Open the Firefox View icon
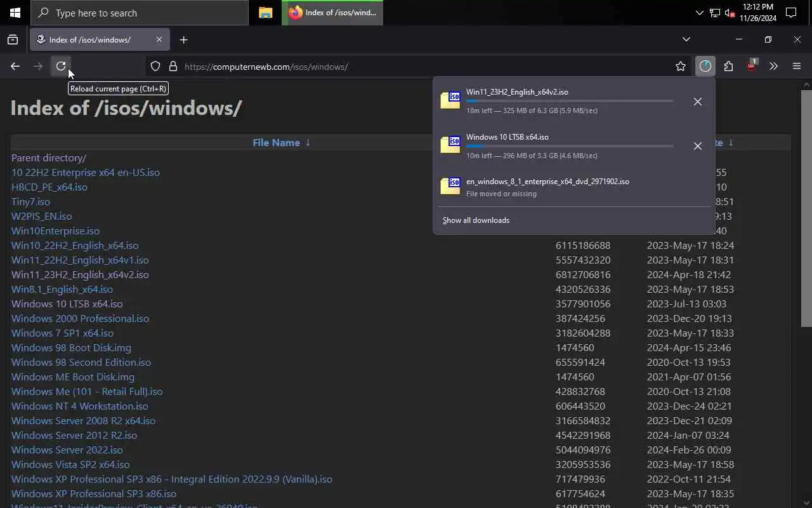Viewport: 812px width, 508px height. point(13,39)
